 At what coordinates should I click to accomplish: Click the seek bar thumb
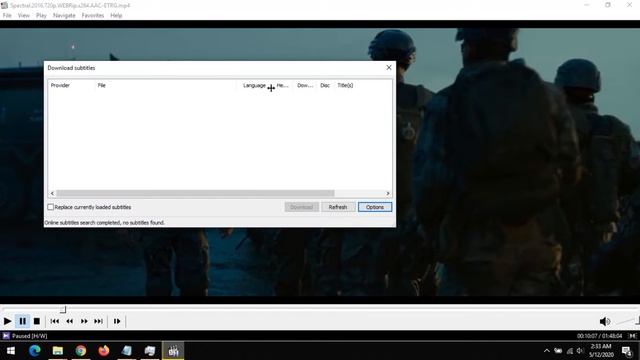tap(63, 310)
